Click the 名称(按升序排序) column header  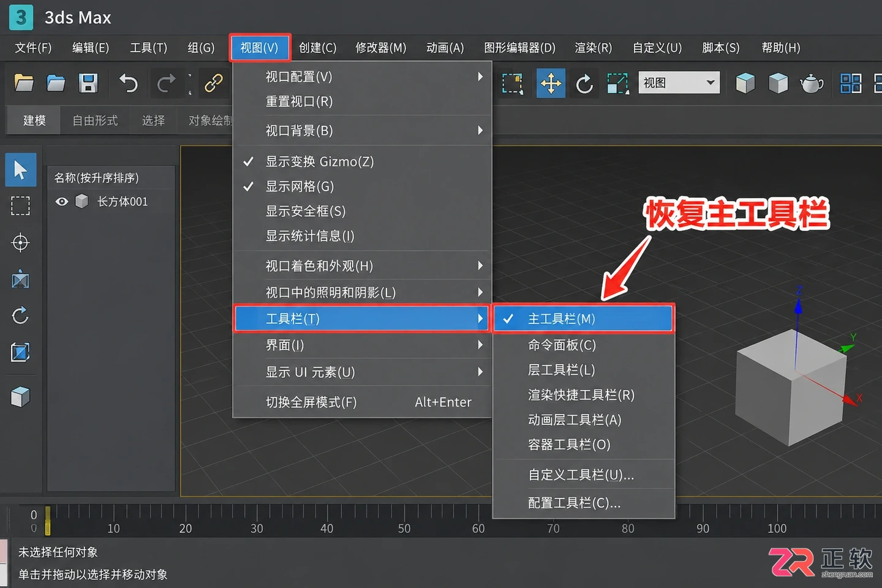(x=111, y=178)
